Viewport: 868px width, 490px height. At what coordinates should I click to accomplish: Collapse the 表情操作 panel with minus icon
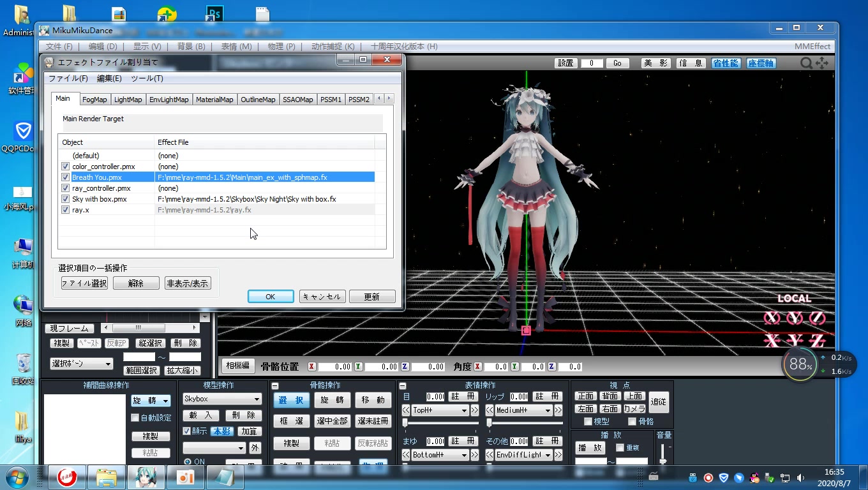pos(403,386)
